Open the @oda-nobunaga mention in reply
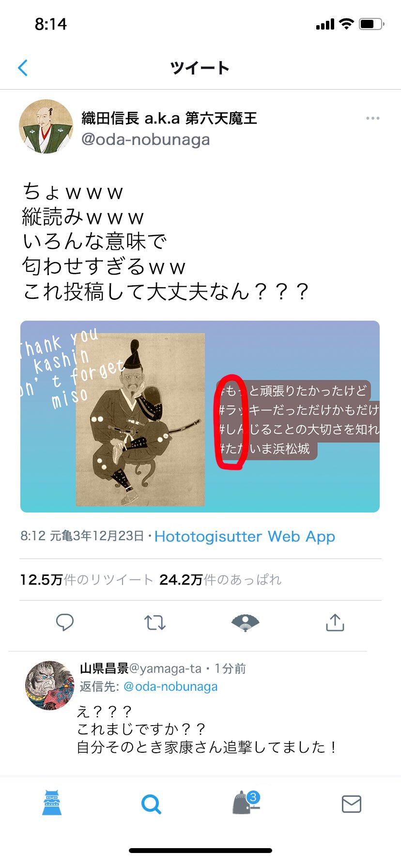The image size is (401, 868). click(x=170, y=686)
